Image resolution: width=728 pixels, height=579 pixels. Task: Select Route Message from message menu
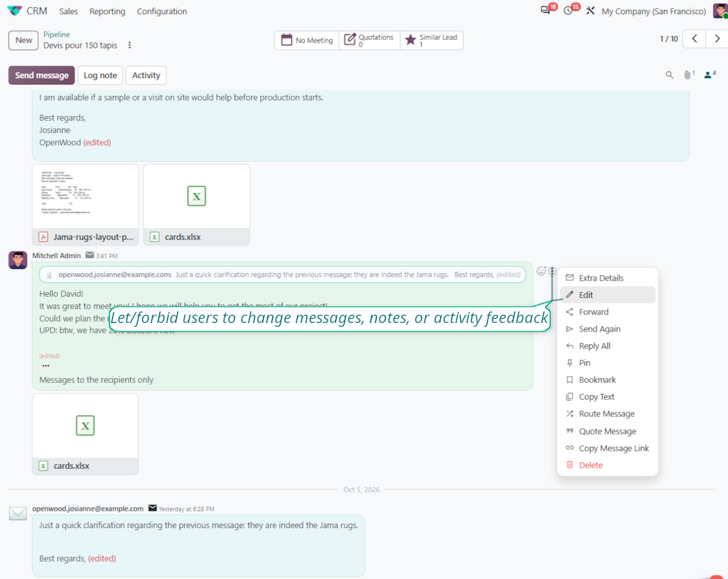click(608, 414)
